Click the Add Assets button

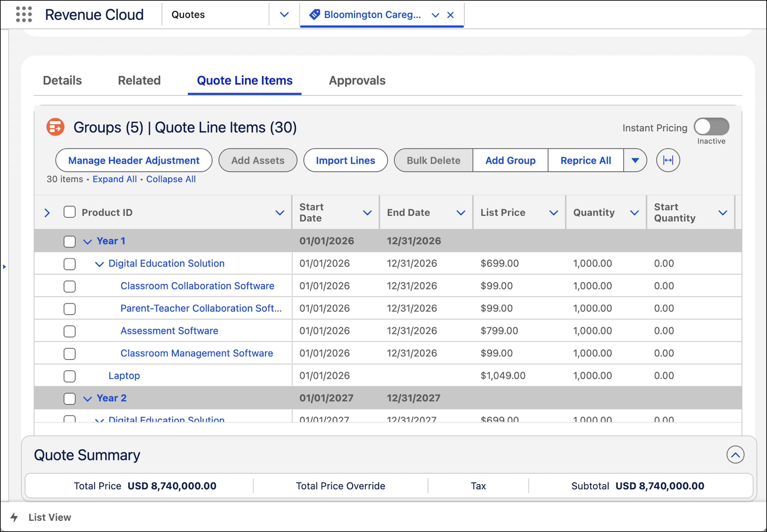[x=258, y=160]
